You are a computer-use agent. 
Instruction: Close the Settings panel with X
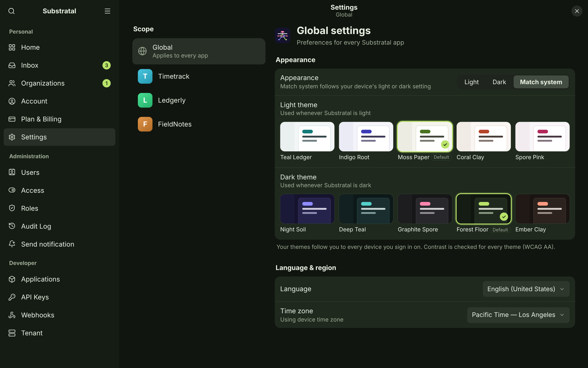click(x=577, y=11)
